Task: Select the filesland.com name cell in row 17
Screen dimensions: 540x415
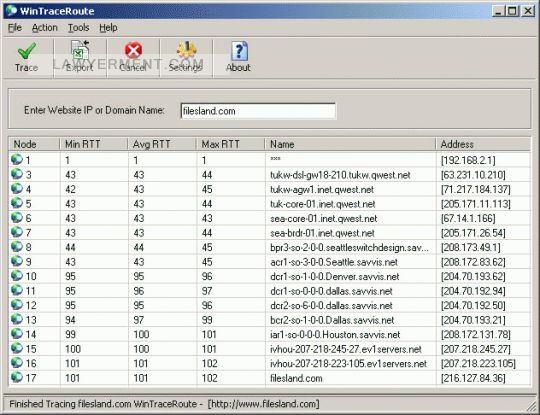Action: click(296, 378)
